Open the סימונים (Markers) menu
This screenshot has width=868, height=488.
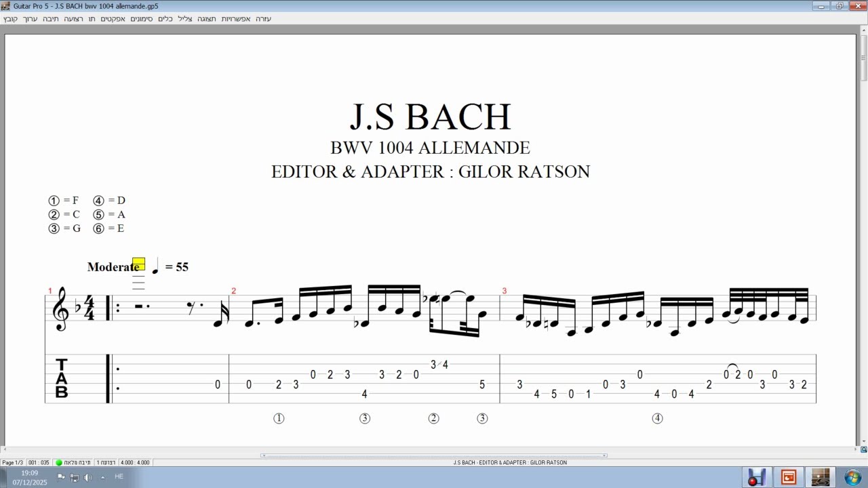[x=142, y=19]
